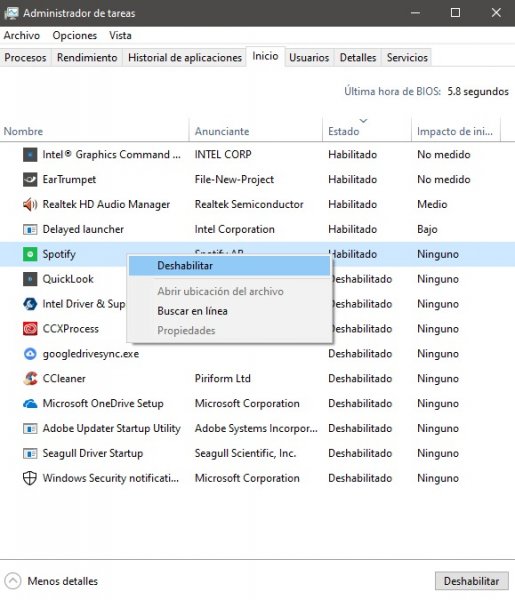Close the Administrador de tareas window
Viewport: 515px width, 600px height.
point(496,13)
